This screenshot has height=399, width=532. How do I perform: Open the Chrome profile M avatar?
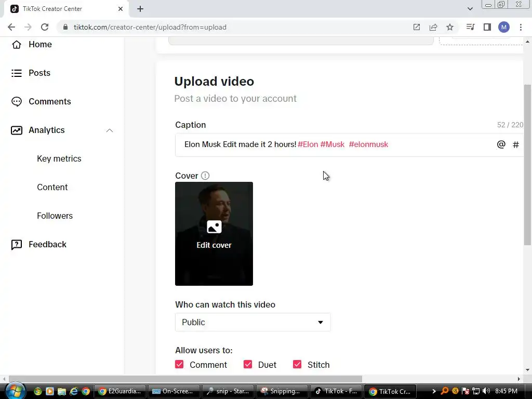[504, 27]
